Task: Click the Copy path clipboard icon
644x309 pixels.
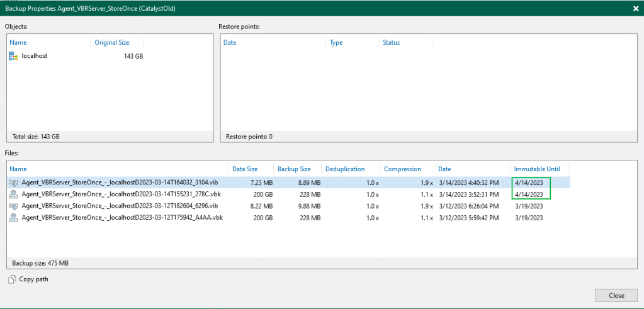Action: point(12,279)
